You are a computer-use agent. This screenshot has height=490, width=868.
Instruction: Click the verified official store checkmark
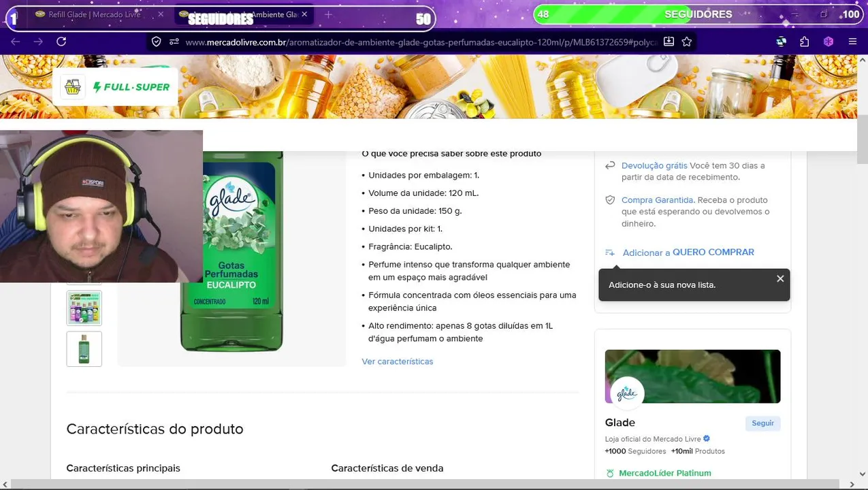(707, 439)
